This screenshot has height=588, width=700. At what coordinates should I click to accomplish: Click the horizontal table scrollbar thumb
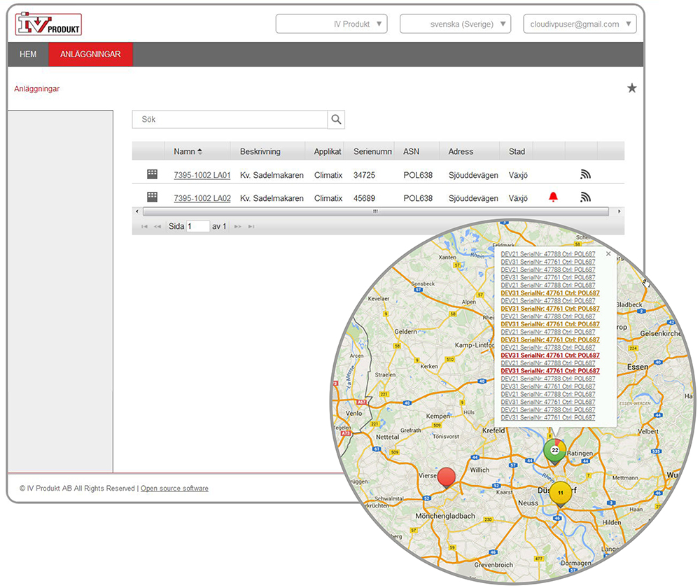pos(375,211)
